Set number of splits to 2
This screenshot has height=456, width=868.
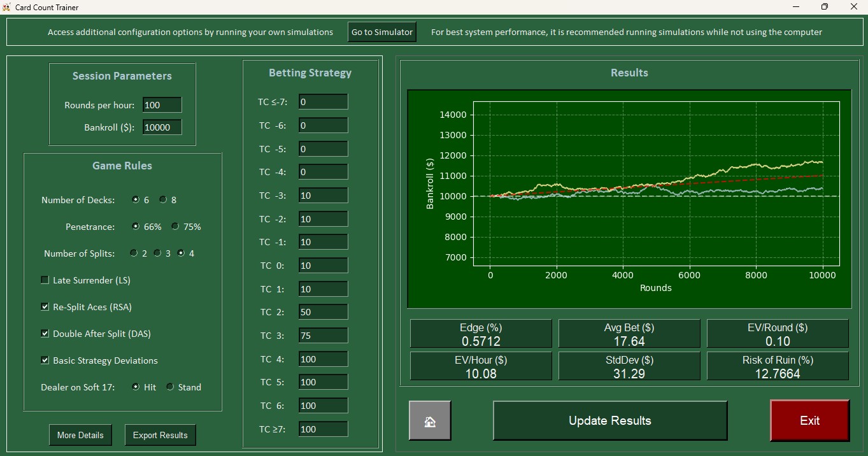[x=134, y=253]
